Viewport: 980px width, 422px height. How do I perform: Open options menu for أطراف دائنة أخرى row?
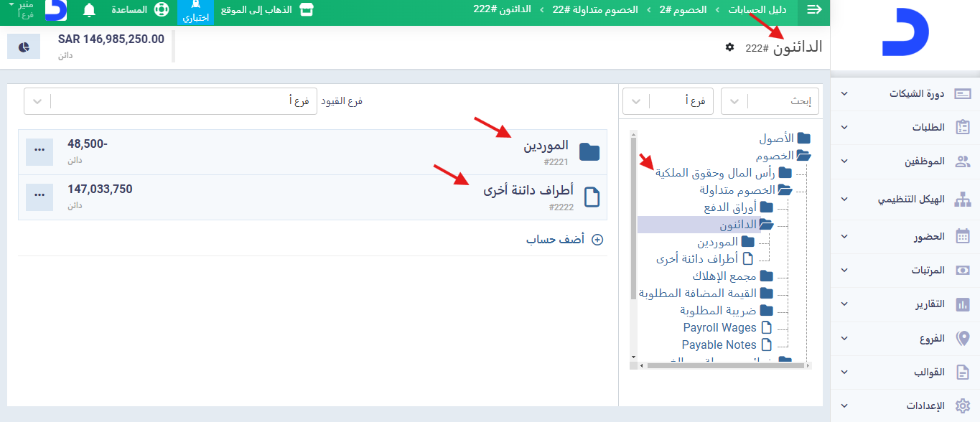pos(39,197)
